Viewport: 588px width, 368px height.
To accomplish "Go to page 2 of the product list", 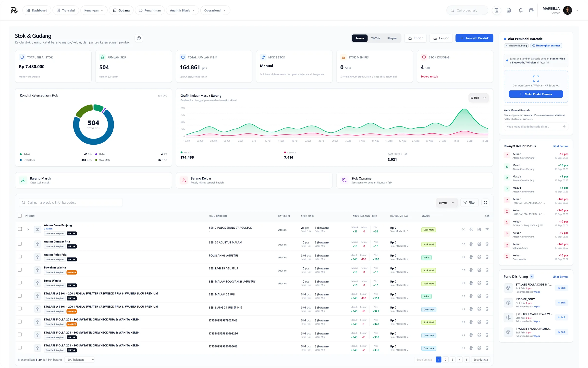I will (x=446, y=360).
